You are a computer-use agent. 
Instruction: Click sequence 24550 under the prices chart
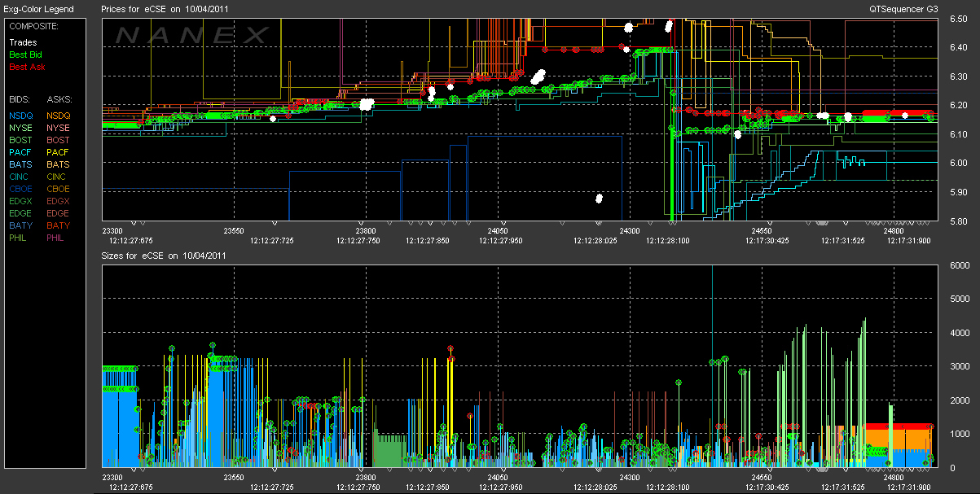(761, 230)
